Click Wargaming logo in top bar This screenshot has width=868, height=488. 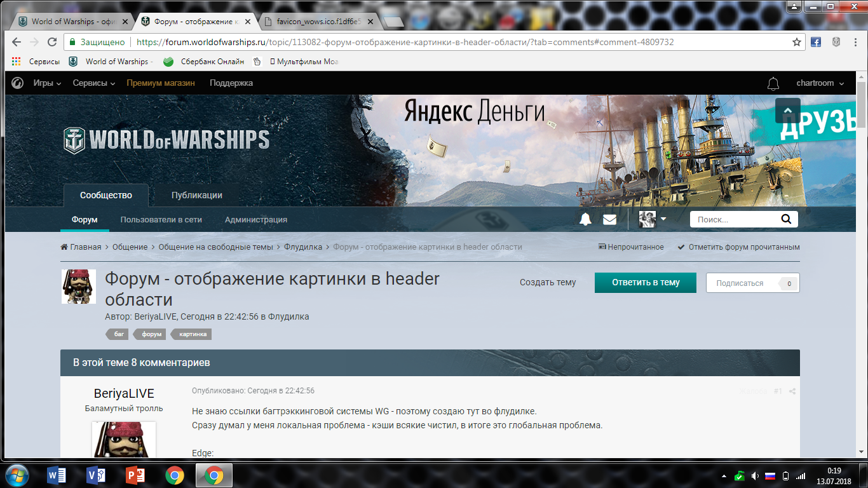18,83
